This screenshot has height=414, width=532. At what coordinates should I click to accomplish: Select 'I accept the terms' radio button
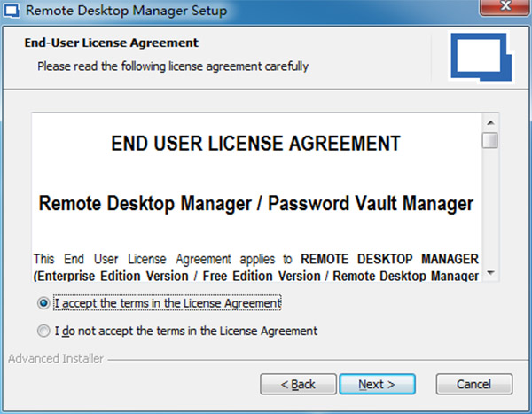click(43, 303)
